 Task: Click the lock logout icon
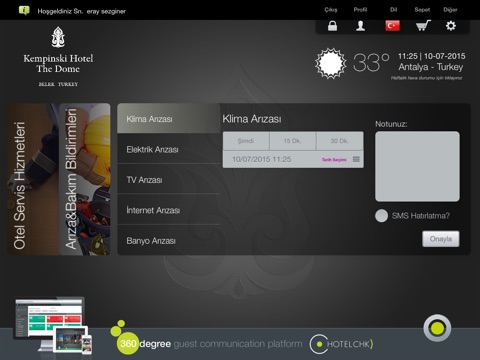(x=332, y=26)
